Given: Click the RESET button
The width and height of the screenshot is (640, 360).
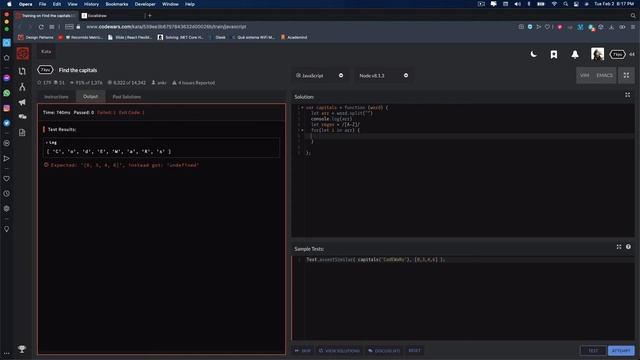Looking at the screenshot, I should [414, 351].
